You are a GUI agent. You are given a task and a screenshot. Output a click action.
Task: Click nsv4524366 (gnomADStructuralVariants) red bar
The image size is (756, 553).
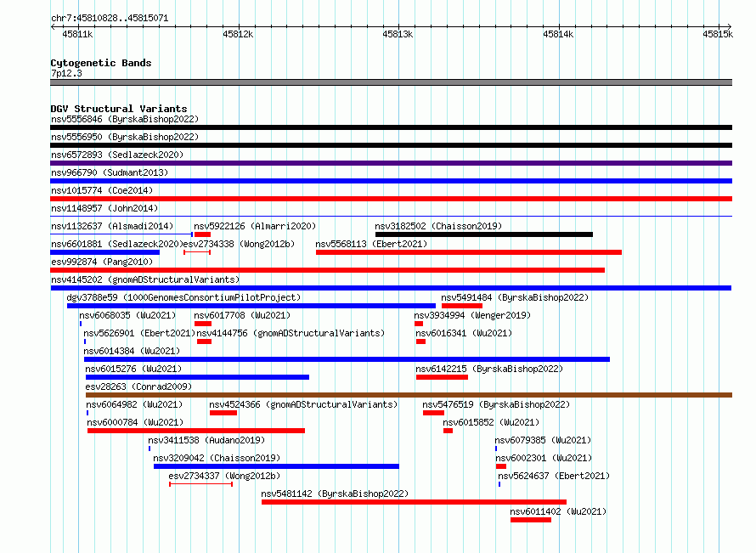(223, 413)
